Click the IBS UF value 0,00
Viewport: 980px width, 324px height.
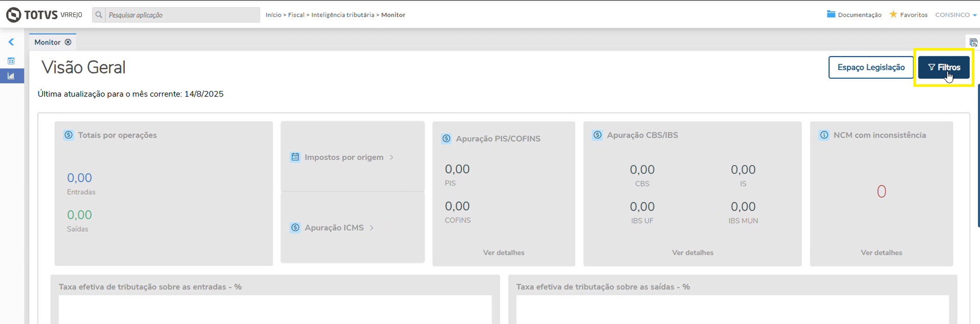(642, 206)
